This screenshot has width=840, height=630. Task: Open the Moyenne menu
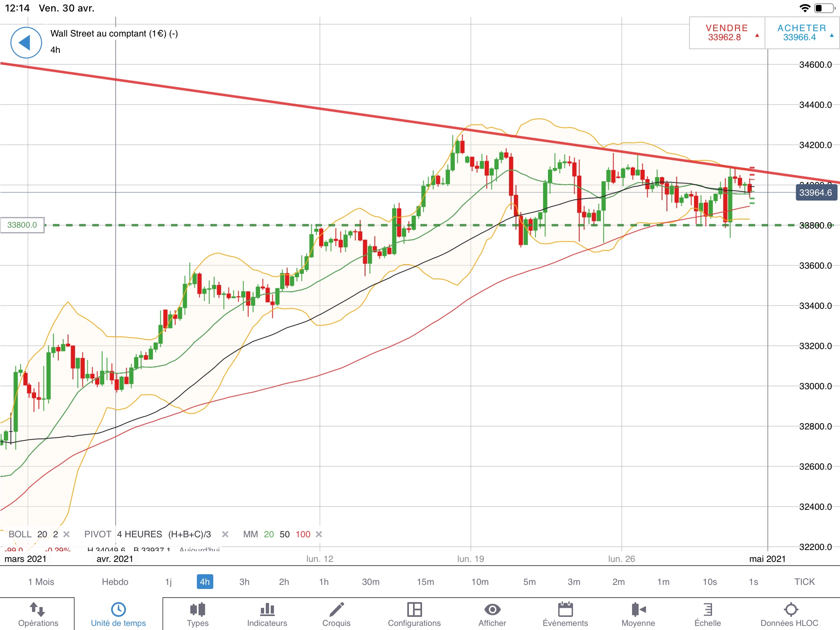[x=638, y=610]
